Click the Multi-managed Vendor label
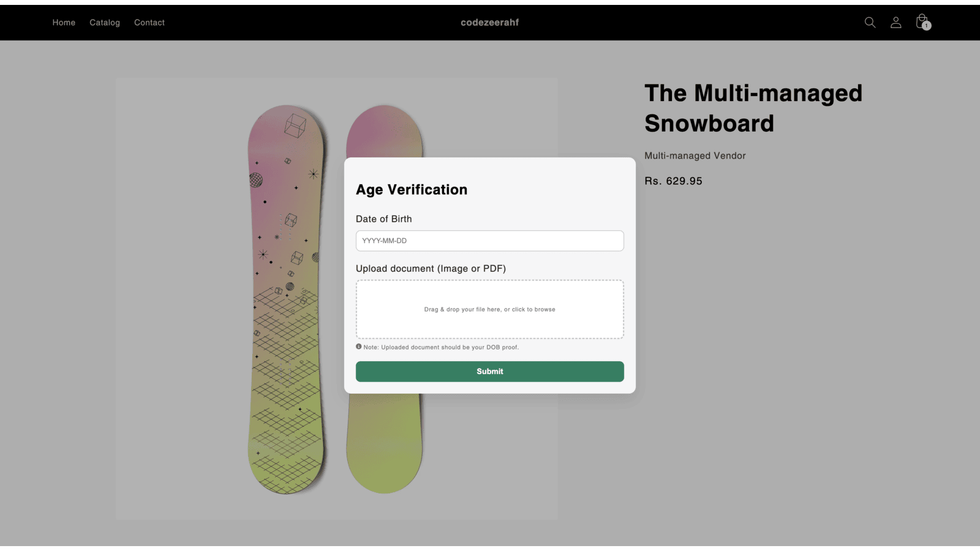The height and width of the screenshot is (551, 980). (695, 156)
